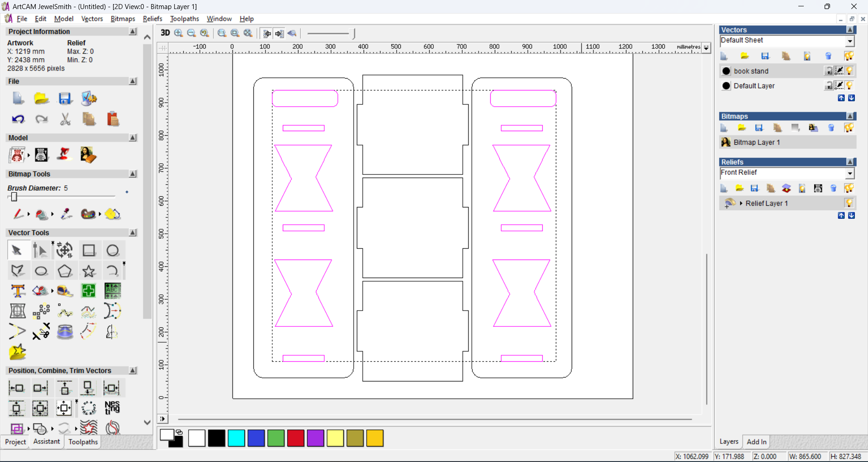Collapse the Bitmap Tools section

click(133, 174)
